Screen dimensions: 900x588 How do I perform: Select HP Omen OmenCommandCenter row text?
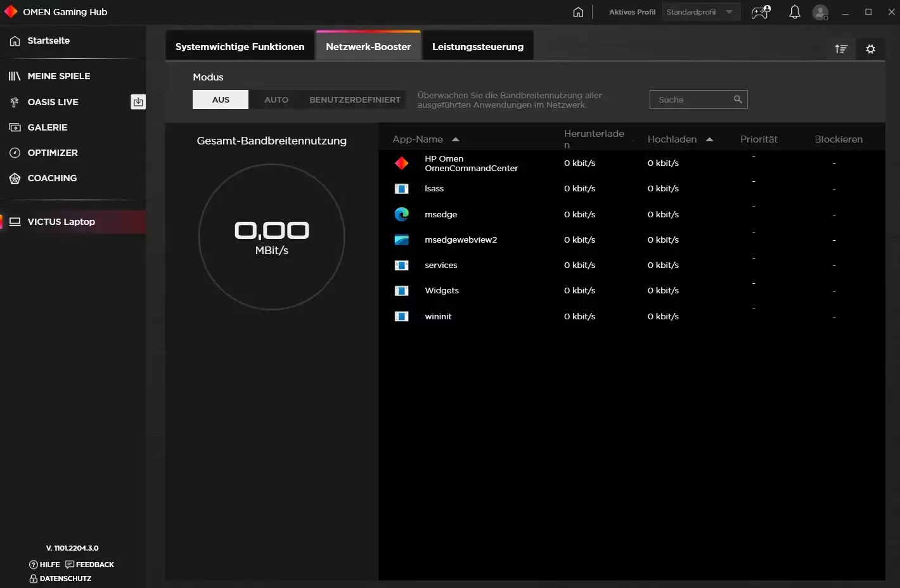471,163
